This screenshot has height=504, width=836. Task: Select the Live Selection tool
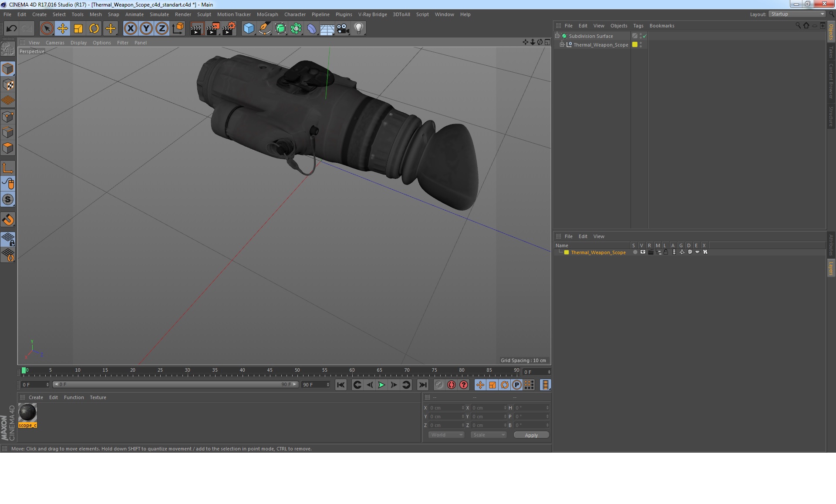click(x=47, y=29)
